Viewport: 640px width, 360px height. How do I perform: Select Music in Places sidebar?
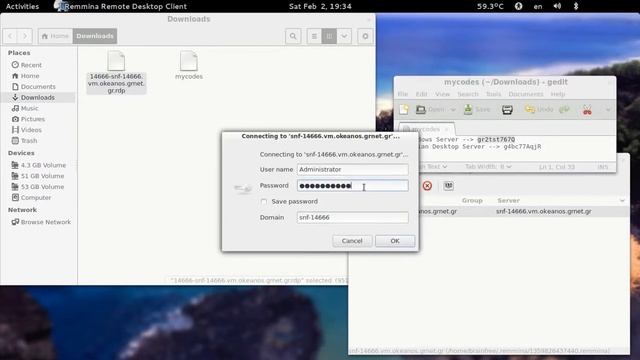click(29, 108)
